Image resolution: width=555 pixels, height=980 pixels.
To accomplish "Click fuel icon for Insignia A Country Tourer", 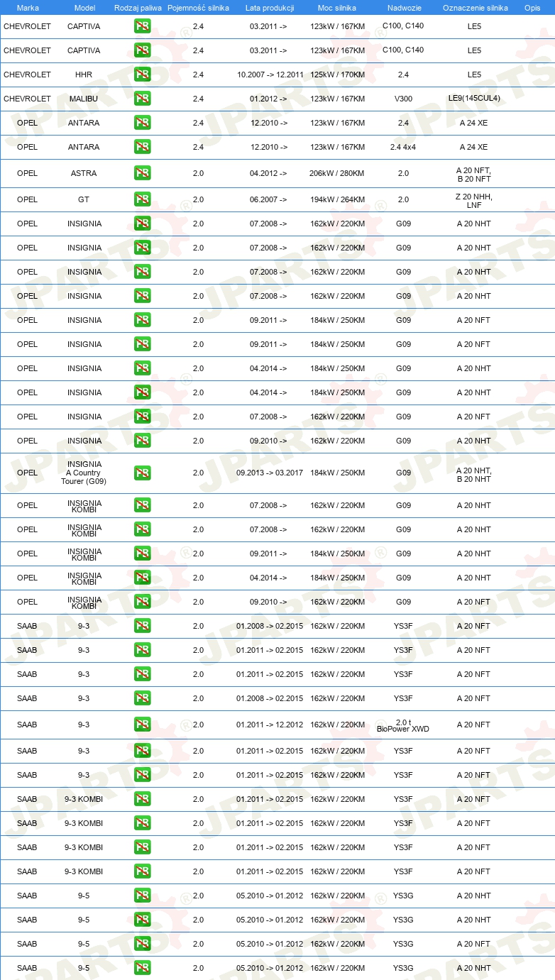I will 142,473.
